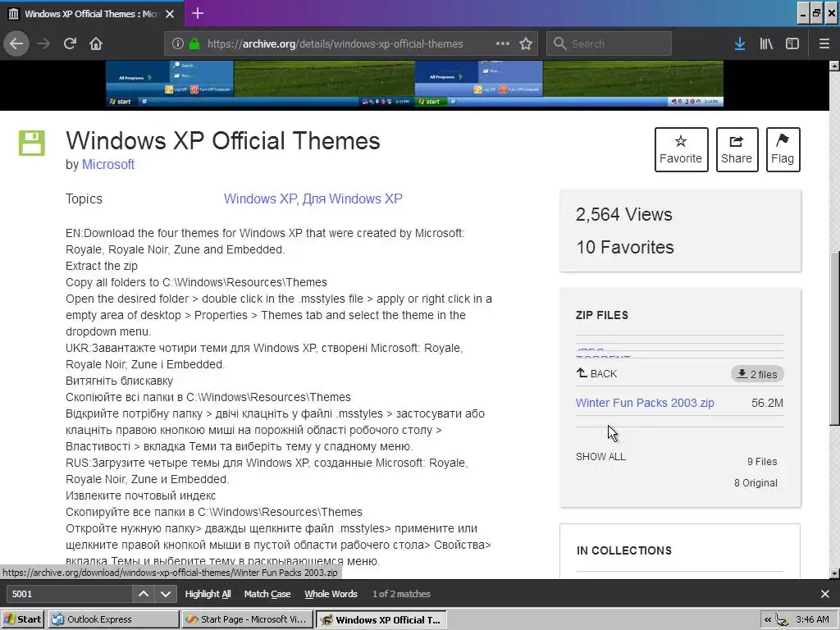
Task: Flag this item
Action: coord(783,149)
